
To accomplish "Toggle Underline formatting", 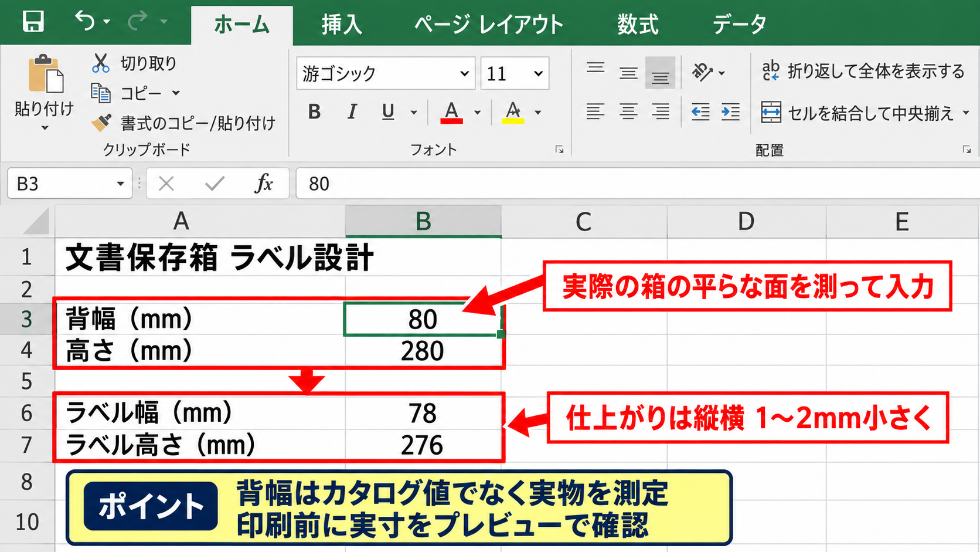I will coord(388,111).
